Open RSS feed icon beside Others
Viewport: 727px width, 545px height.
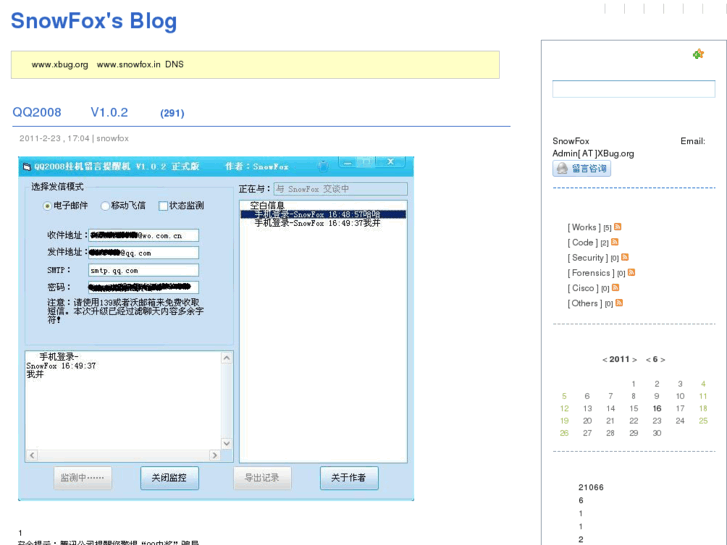(x=619, y=303)
